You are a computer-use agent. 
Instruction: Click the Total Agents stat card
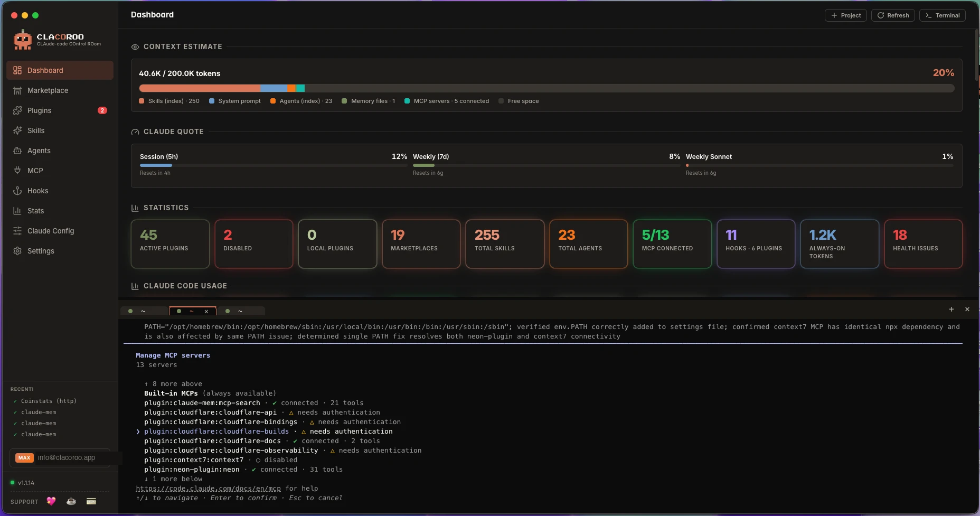pyautogui.click(x=589, y=244)
